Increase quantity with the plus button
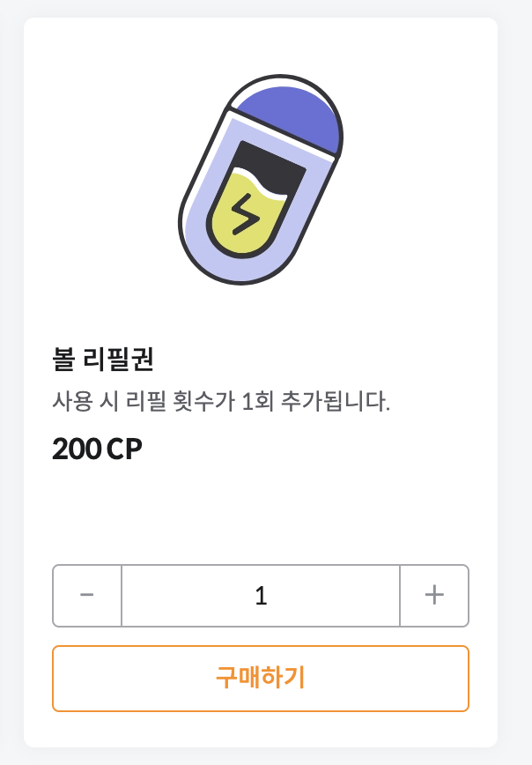532x765 pixels. click(x=434, y=596)
